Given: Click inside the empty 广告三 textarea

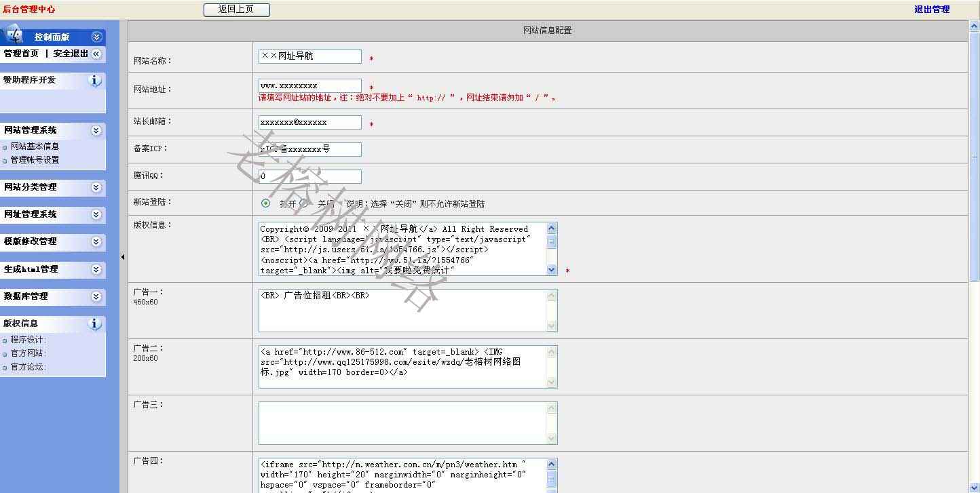Looking at the screenshot, I should (x=408, y=423).
